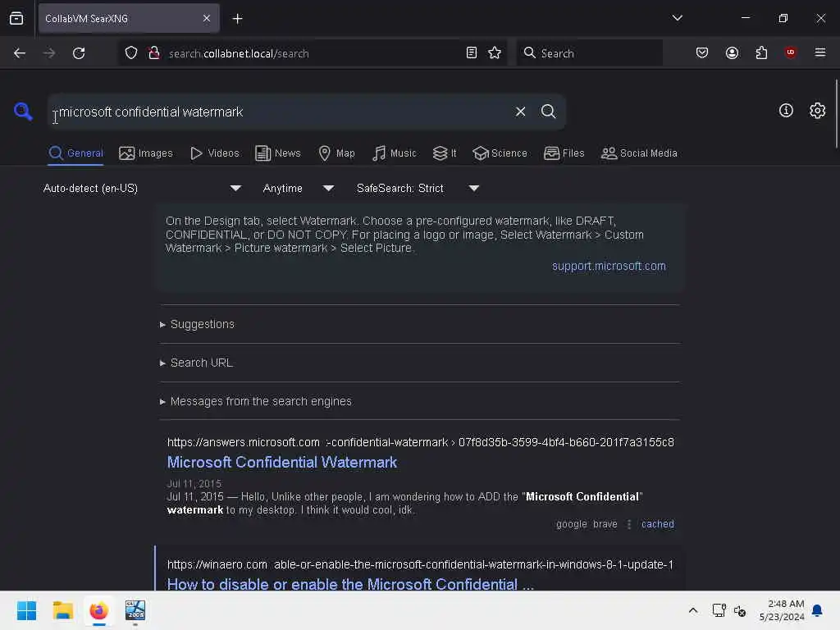840x630 pixels.
Task: Open notifications bell icon
Action: click(817, 610)
